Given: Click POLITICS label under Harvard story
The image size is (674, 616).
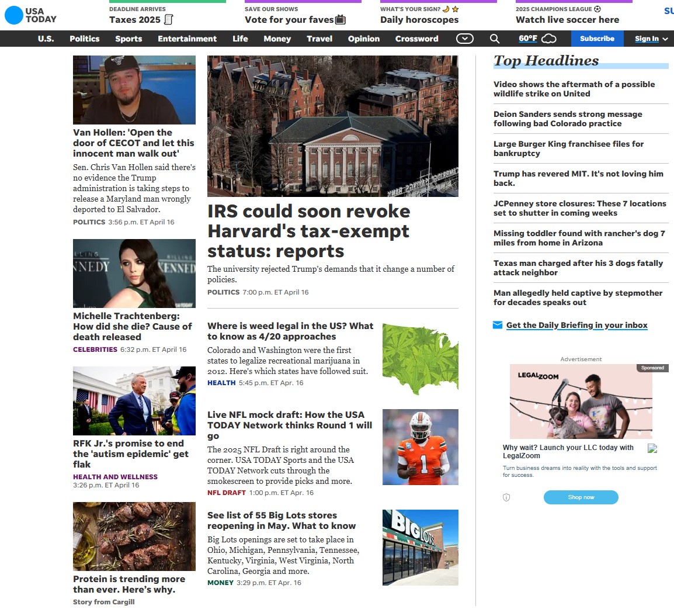Looking at the screenshot, I should pos(224,292).
